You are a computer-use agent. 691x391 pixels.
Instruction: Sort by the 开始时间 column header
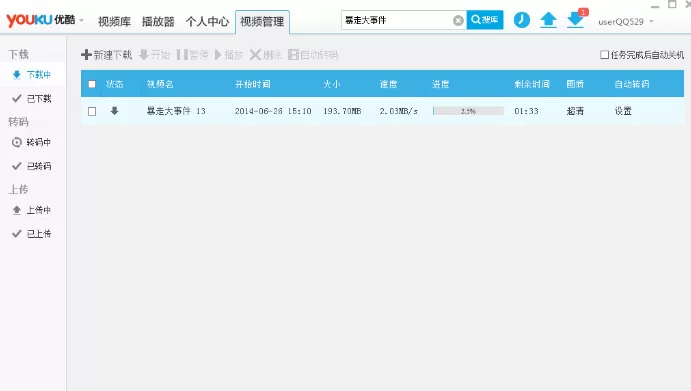pyautogui.click(x=253, y=84)
